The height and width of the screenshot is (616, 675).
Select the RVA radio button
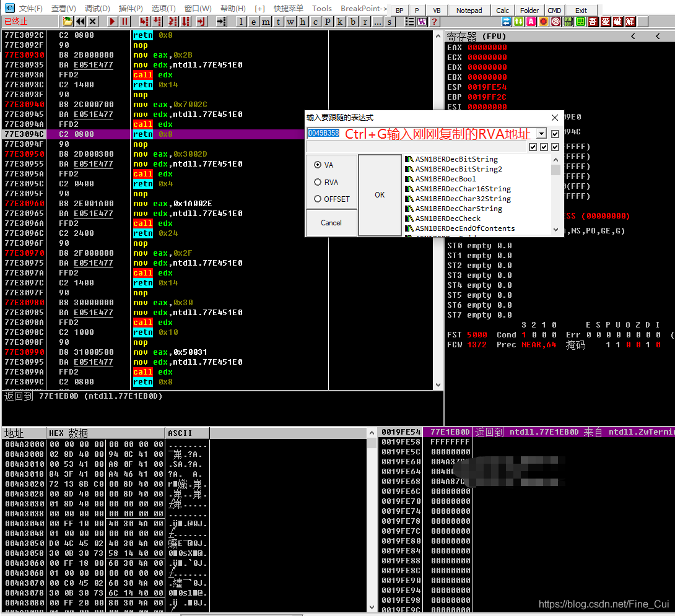pyautogui.click(x=318, y=182)
